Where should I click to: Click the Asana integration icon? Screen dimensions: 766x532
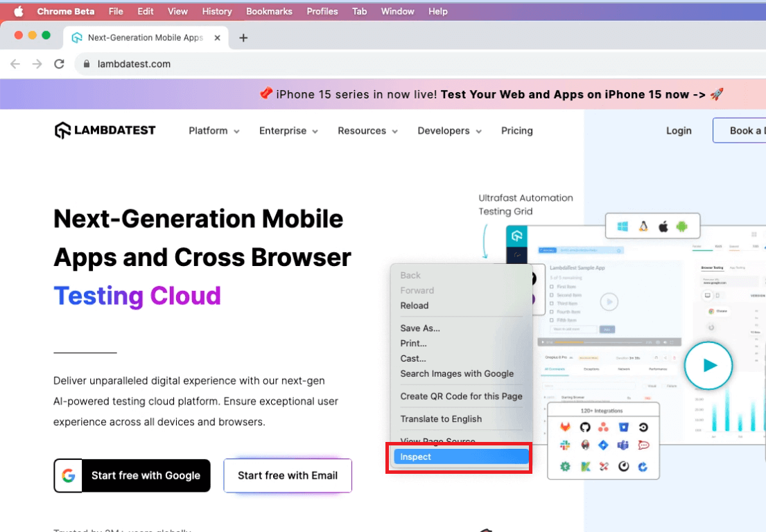point(603,427)
